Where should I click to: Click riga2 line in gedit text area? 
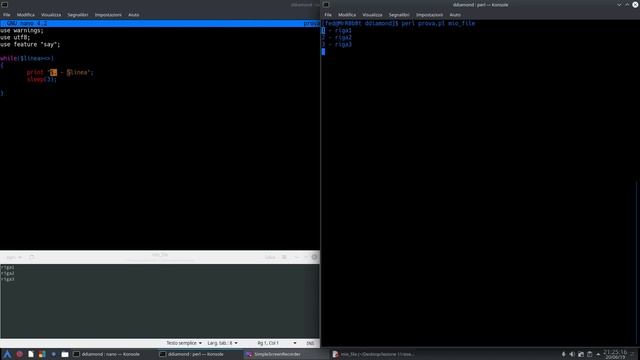click(x=8, y=273)
